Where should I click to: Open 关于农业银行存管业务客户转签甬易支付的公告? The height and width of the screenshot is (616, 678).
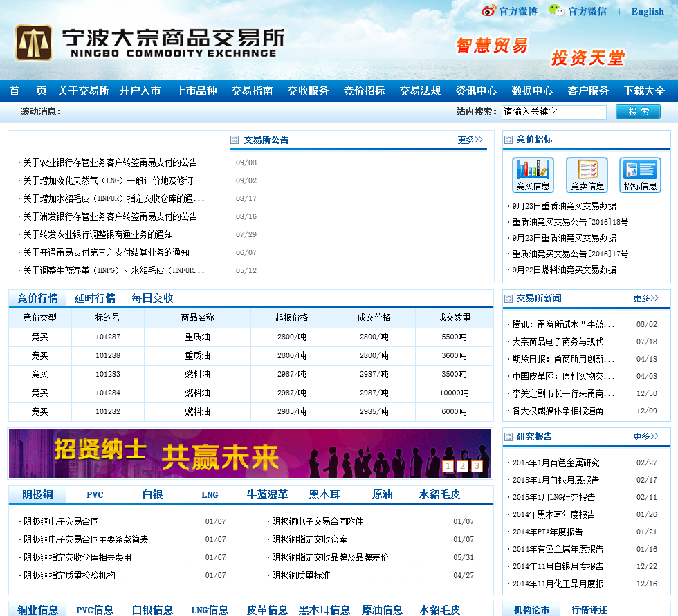(110, 162)
